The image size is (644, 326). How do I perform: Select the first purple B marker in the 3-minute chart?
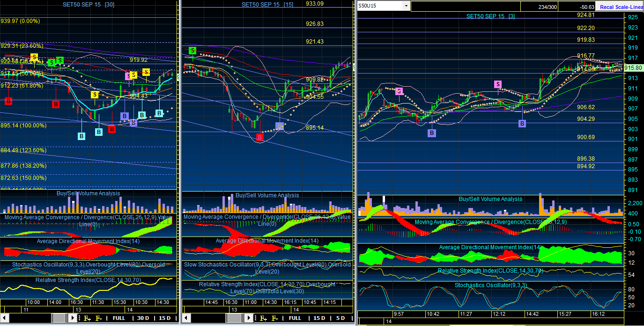point(432,133)
